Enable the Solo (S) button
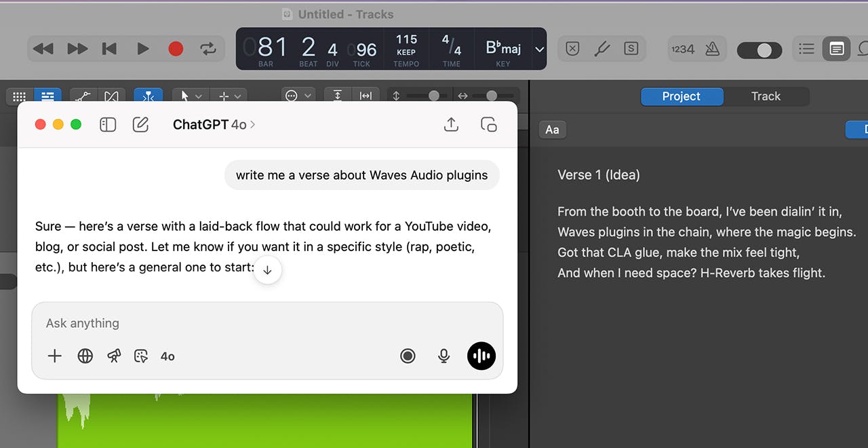868x448 pixels. click(x=631, y=49)
